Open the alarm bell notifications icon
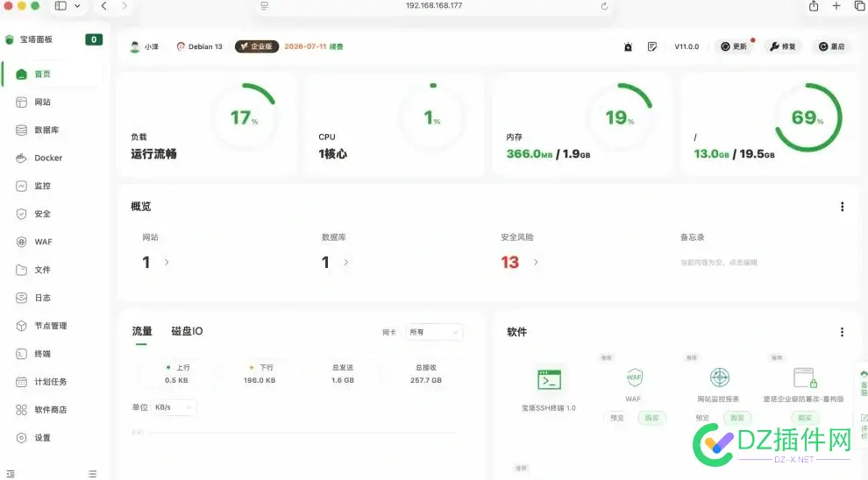 click(628, 47)
